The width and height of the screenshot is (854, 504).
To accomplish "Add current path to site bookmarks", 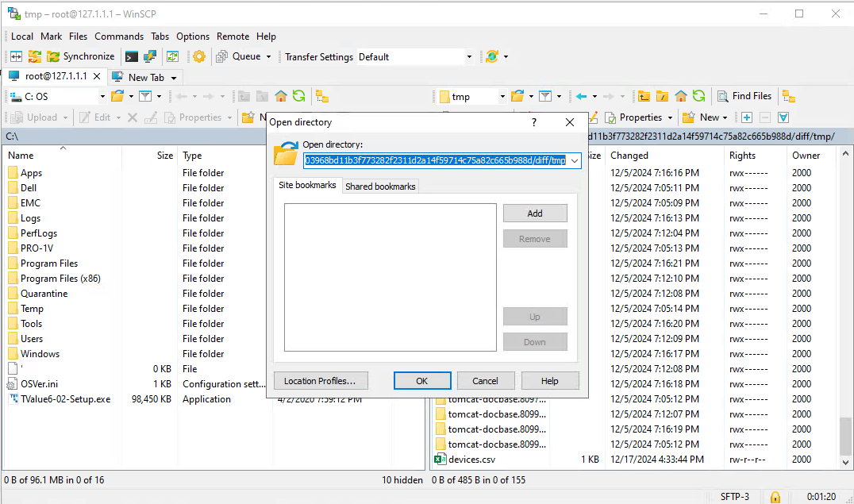I will (535, 213).
